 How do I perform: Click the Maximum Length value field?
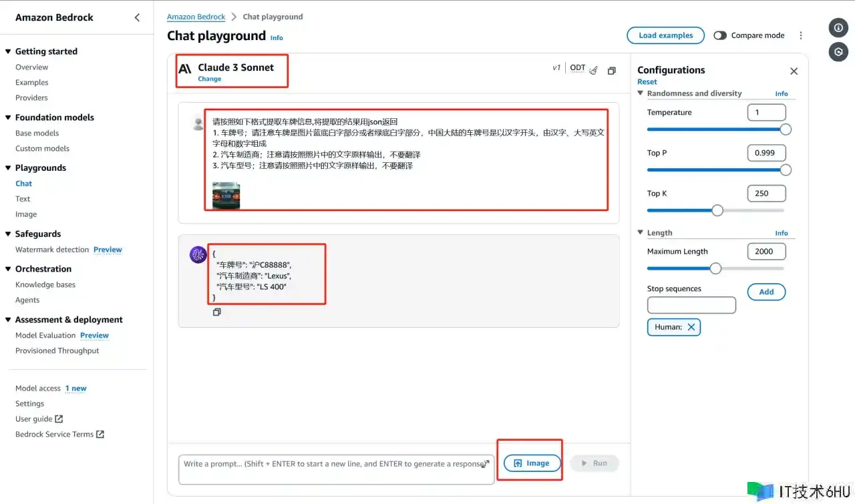(766, 252)
